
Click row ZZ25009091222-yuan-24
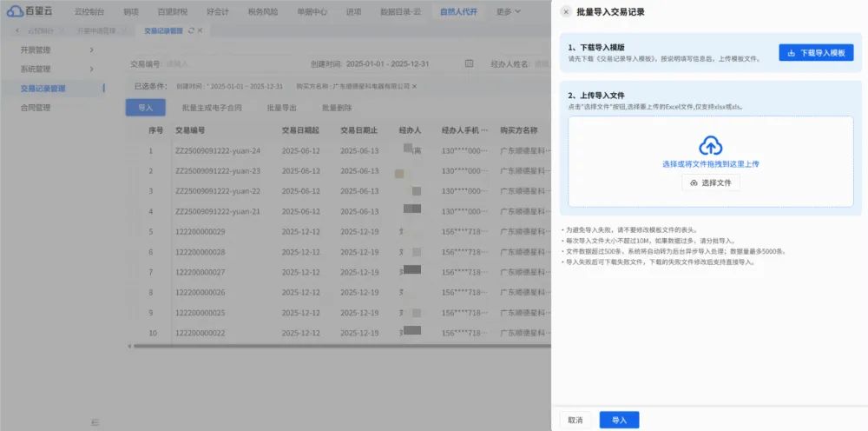point(340,150)
